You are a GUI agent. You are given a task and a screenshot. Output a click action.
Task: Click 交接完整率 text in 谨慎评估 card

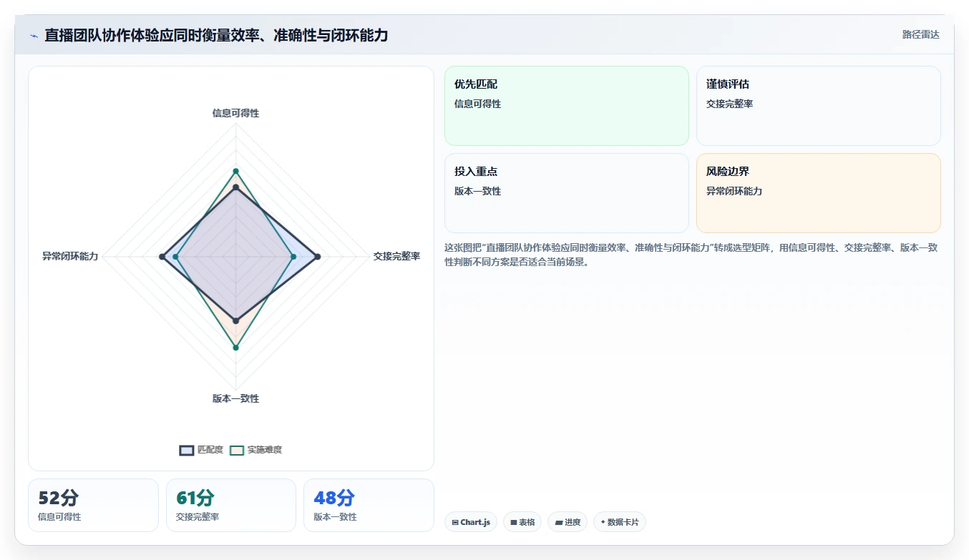click(729, 104)
